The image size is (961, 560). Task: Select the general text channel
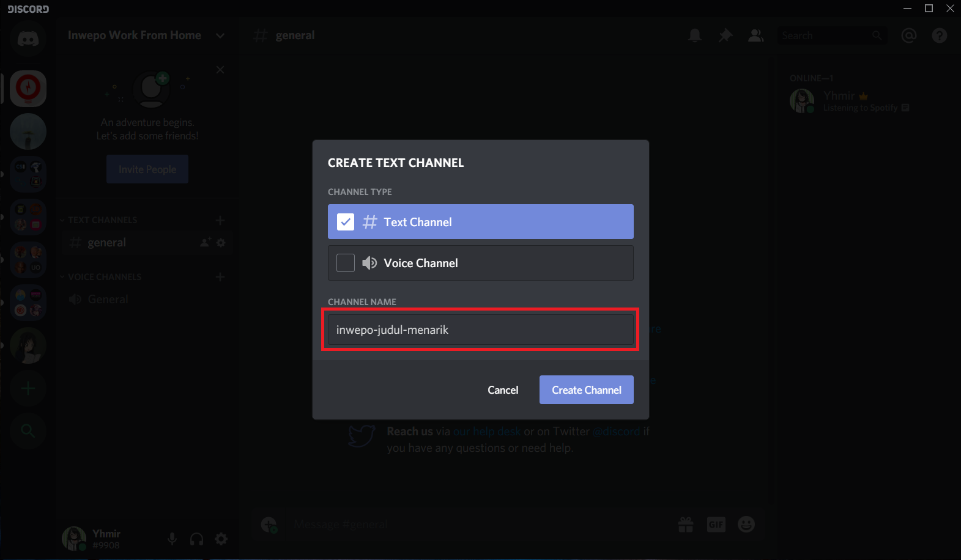coord(147,243)
